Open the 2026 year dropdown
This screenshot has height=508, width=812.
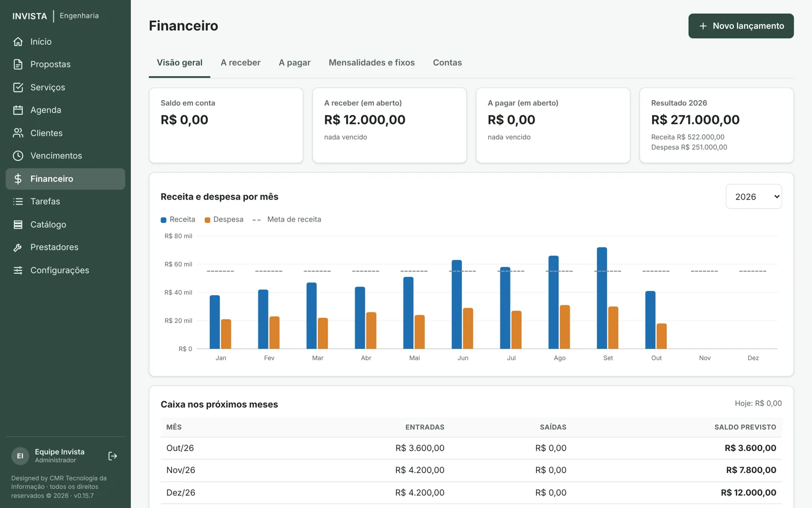(754, 197)
